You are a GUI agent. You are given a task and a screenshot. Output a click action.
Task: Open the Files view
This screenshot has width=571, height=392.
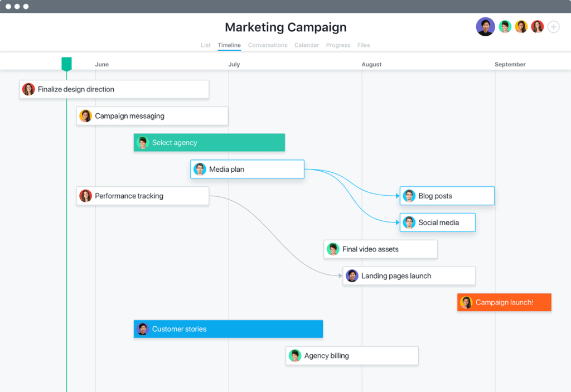pyautogui.click(x=363, y=45)
